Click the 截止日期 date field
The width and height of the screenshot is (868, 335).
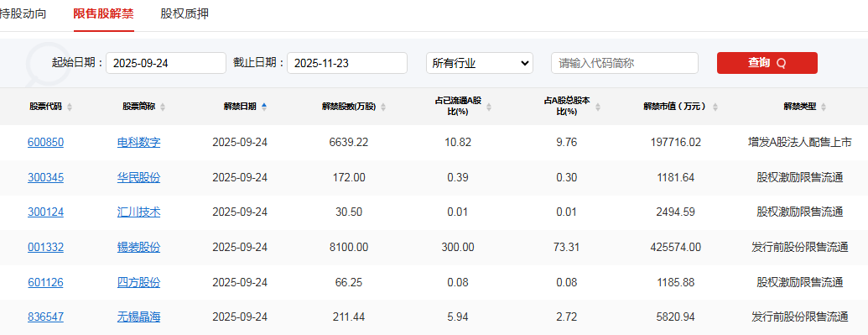click(x=347, y=63)
